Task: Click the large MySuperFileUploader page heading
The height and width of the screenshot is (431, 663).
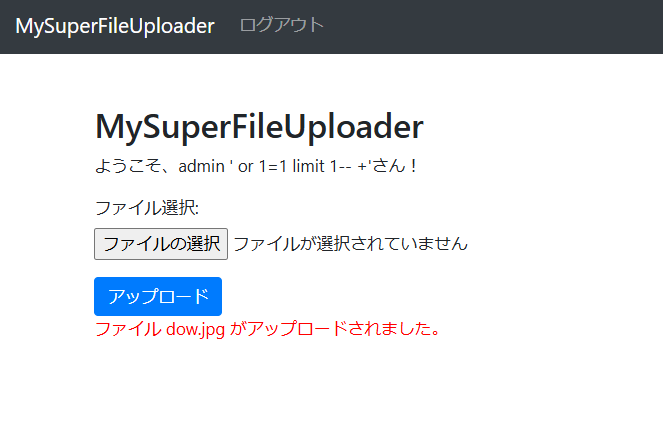Action: [x=259, y=126]
